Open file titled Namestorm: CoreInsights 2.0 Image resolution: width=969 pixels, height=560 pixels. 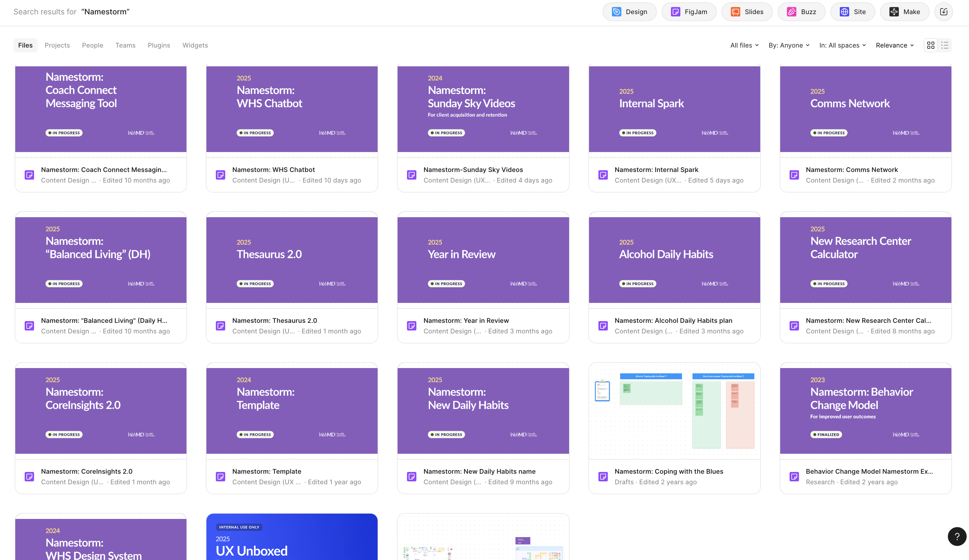click(87, 472)
